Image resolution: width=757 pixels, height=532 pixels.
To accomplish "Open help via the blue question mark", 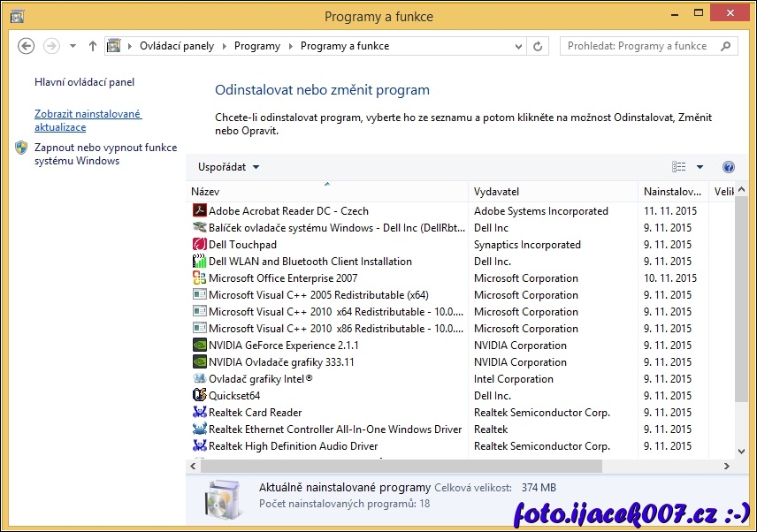I will tap(728, 167).
